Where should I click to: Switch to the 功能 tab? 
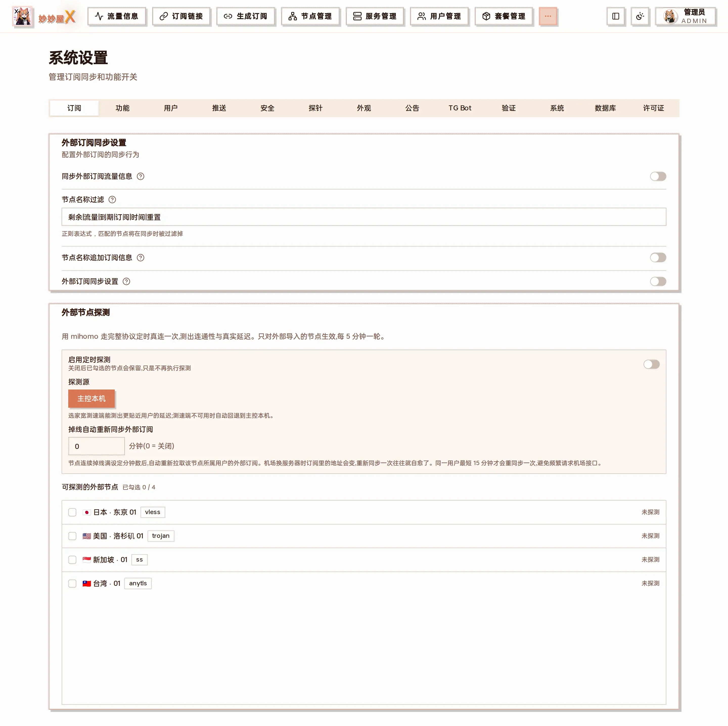click(122, 108)
